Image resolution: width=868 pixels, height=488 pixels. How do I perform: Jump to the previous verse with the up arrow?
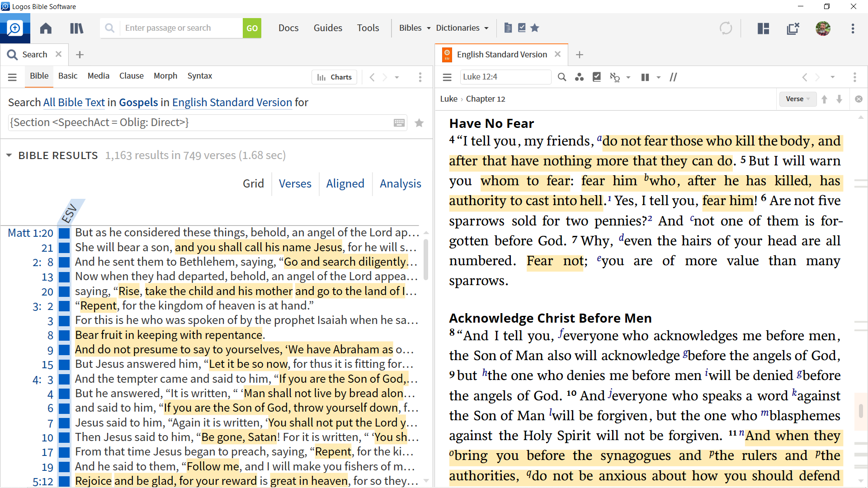(x=824, y=99)
